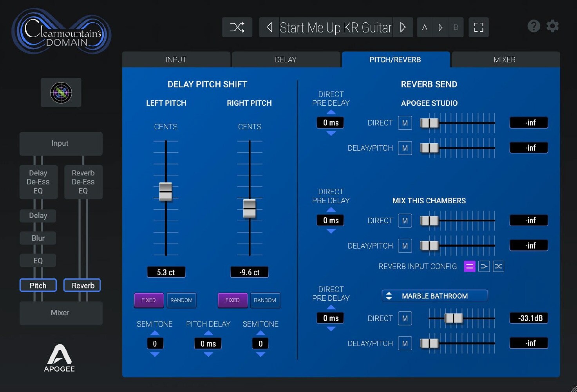577x392 pixels.
Task: Decrease left SEMITONE with down arrow
Action: [x=155, y=354]
